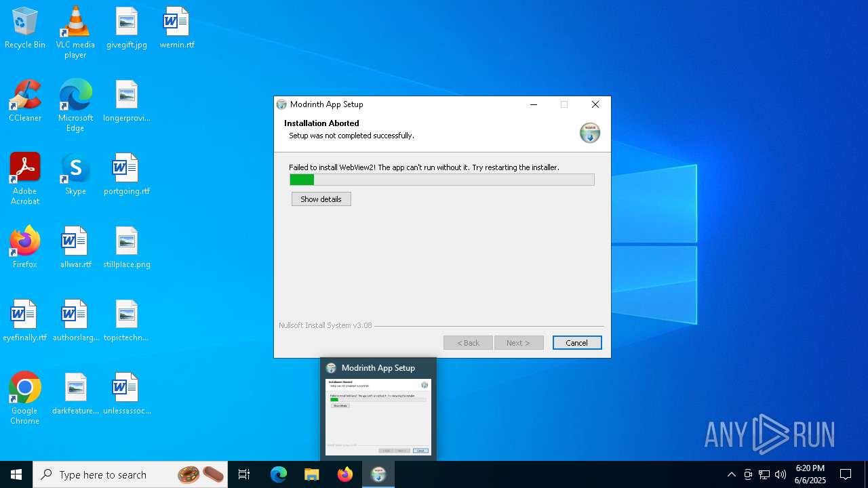868x488 pixels.
Task: Open Google Chrome desktop shortcut
Action: point(25,399)
